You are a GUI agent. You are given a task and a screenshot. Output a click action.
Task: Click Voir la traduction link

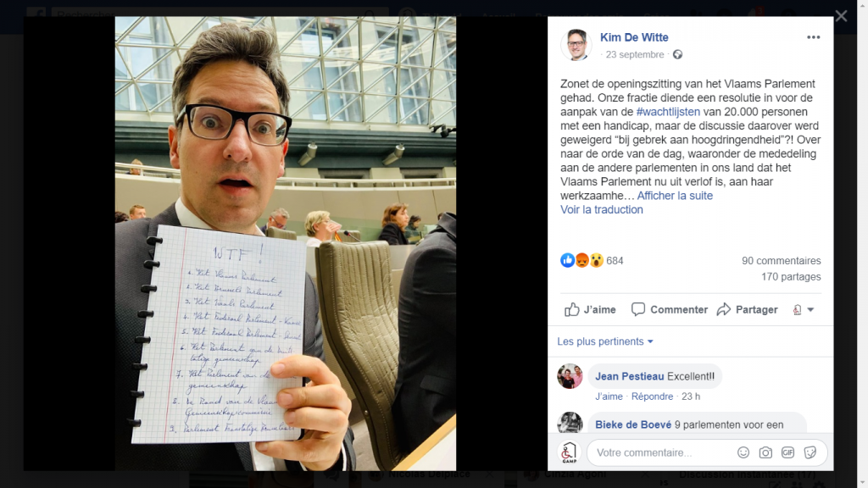[x=602, y=210]
